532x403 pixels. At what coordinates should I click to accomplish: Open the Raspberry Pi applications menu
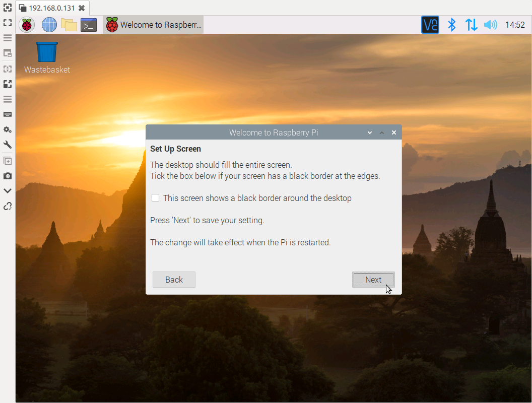pyautogui.click(x=27, y=25)
